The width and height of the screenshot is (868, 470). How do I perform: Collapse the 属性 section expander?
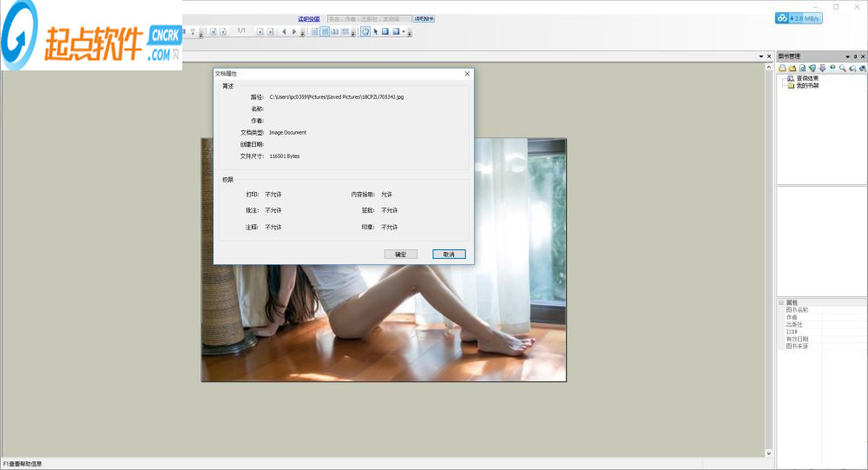point(780,303)
